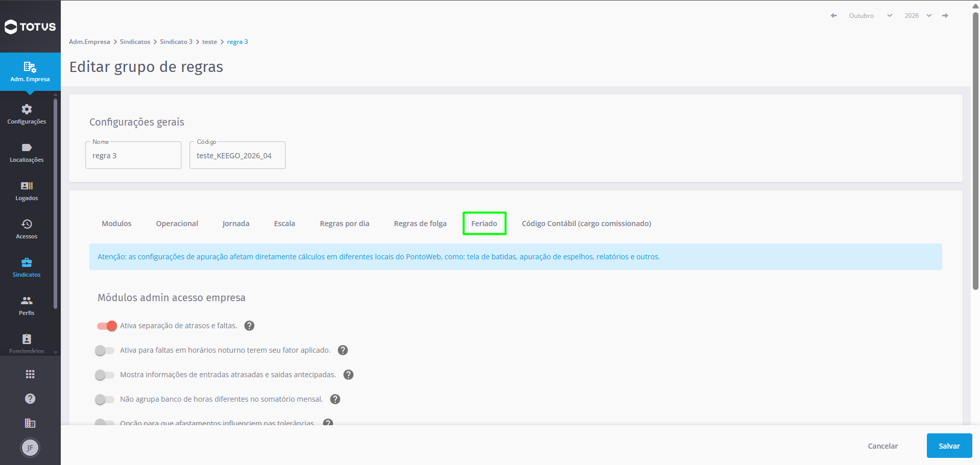This screenshot has width=980, height=465.
Task: Switch to the Escala tab
Action: [285, 224]
